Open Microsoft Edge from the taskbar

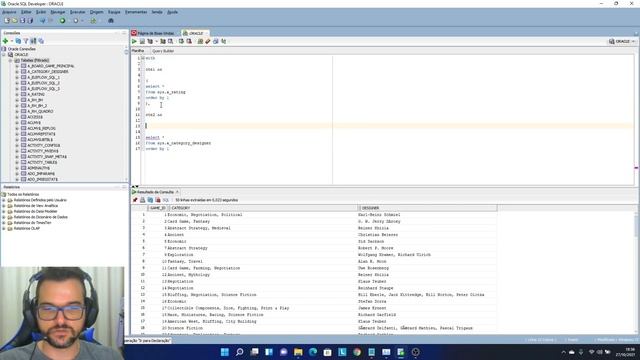coord(313,352)
